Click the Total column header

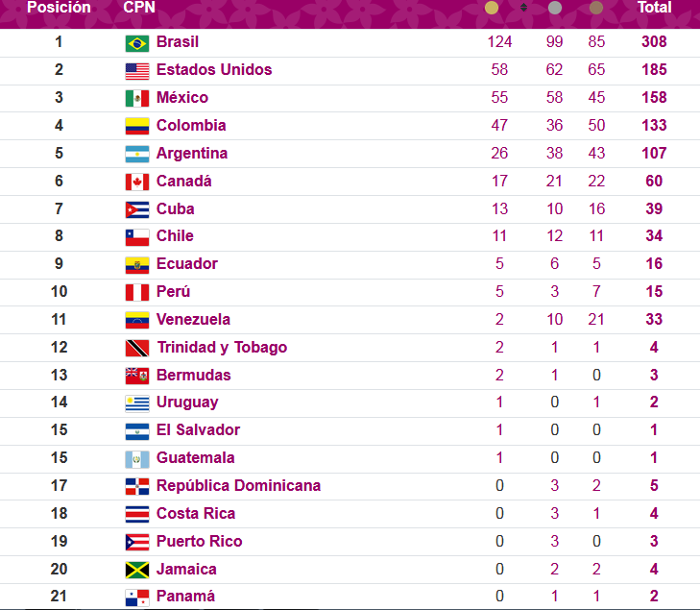click(x=654, y=7)
